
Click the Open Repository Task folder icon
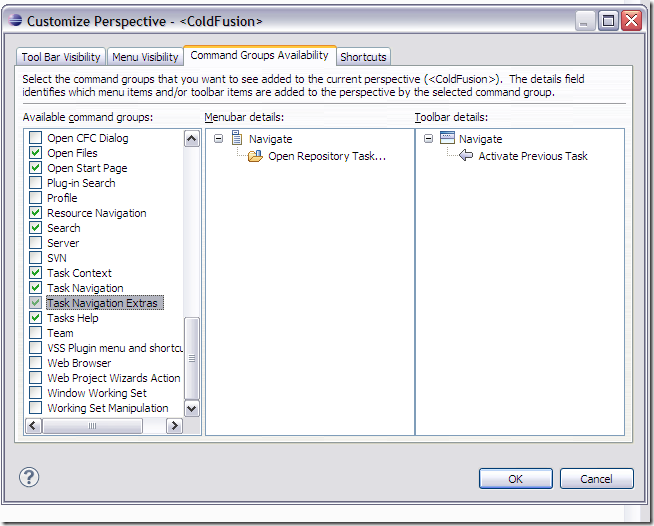tap(254, 156)
